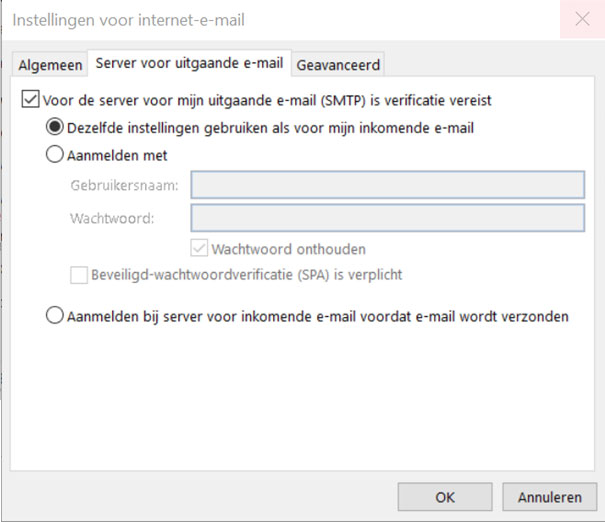This screenshot has width=605, height=522.
Task: Select Dezelfde instellingen gebruiken radio button
Action: coord(54,127)
